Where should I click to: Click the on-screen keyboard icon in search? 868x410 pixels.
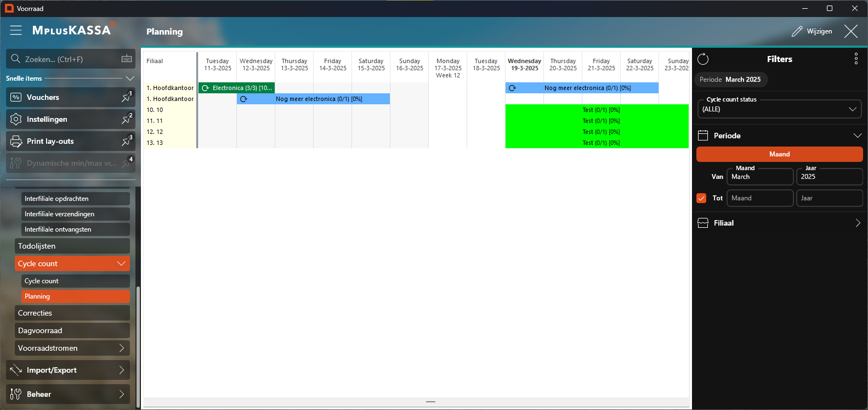pyautogui.click(x=127, y=59)
